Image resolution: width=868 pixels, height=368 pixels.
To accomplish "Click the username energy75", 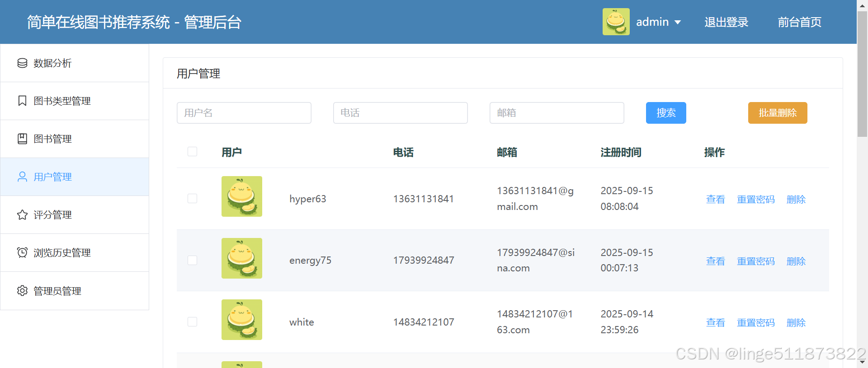I will click(x=310, y=261).
